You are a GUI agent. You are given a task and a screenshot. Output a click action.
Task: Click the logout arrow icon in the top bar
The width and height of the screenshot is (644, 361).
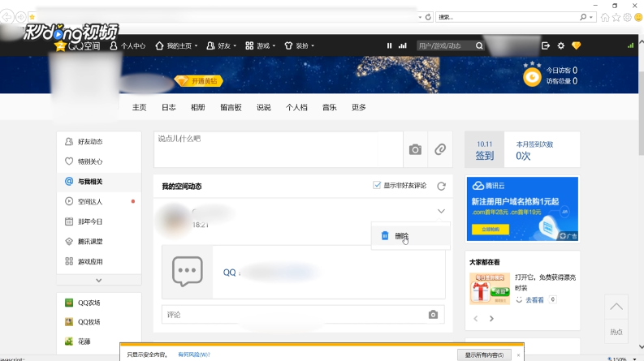546,46
